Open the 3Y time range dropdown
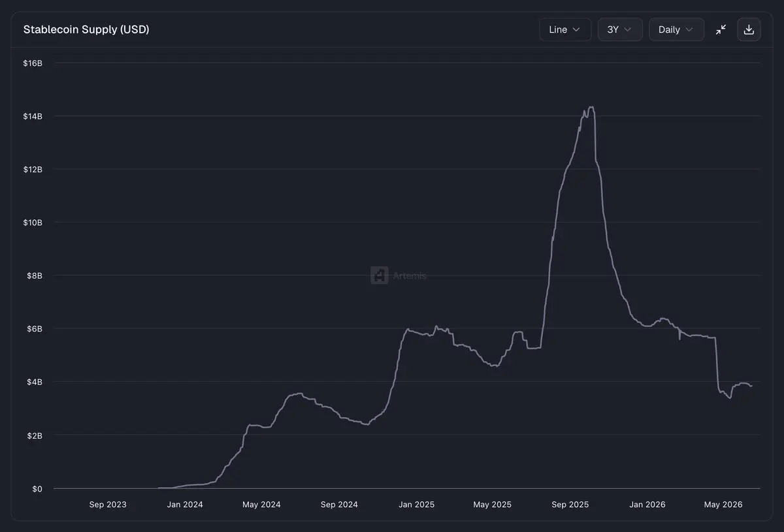Viewport: 784px width, 532px height. point(620,29)
